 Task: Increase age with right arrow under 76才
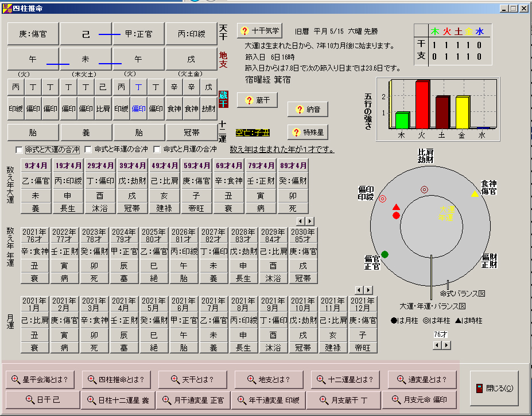(446, 345)
